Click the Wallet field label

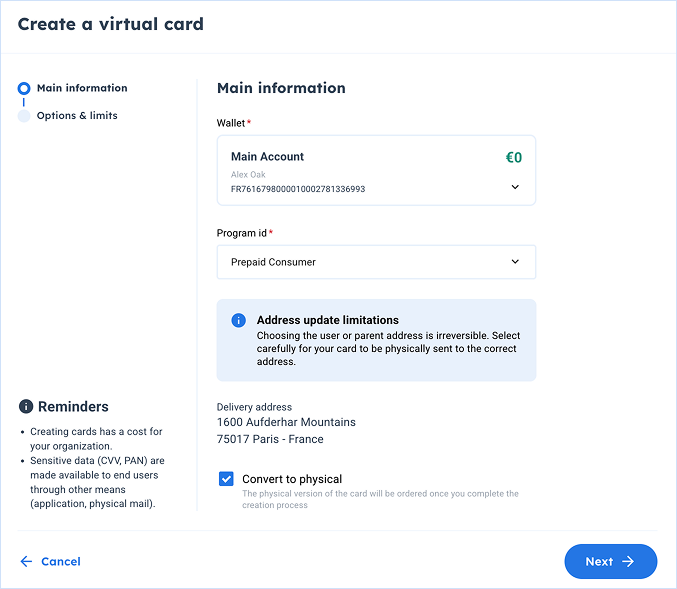click(231, 123)
